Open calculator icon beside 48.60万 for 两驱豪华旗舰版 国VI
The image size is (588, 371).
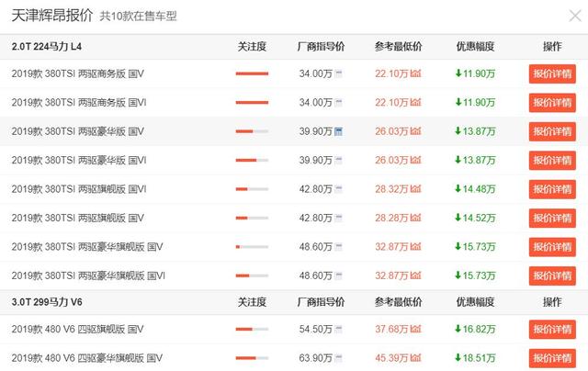click(338, 275)
